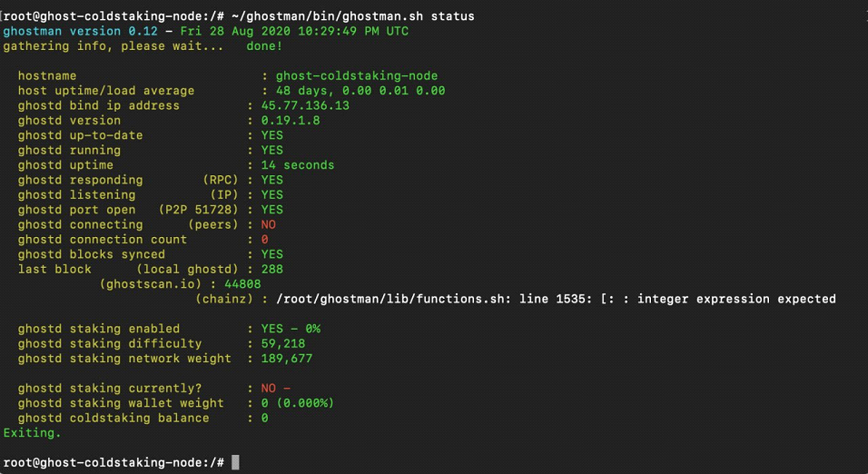This screenshot has width=868, height=474.
Task: Click the bind IP address 45.77.136.13
Action: point(305,105)
